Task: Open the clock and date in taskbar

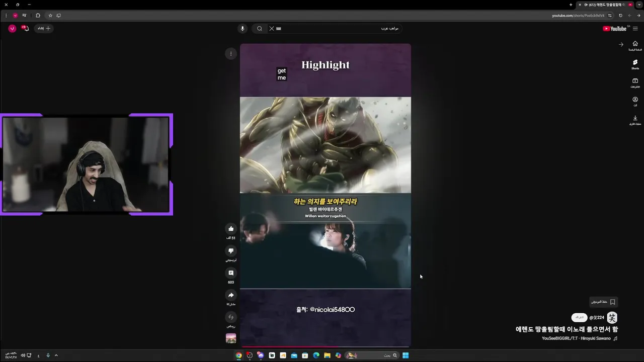Action: pyautogui.click(x=11, y=355)
